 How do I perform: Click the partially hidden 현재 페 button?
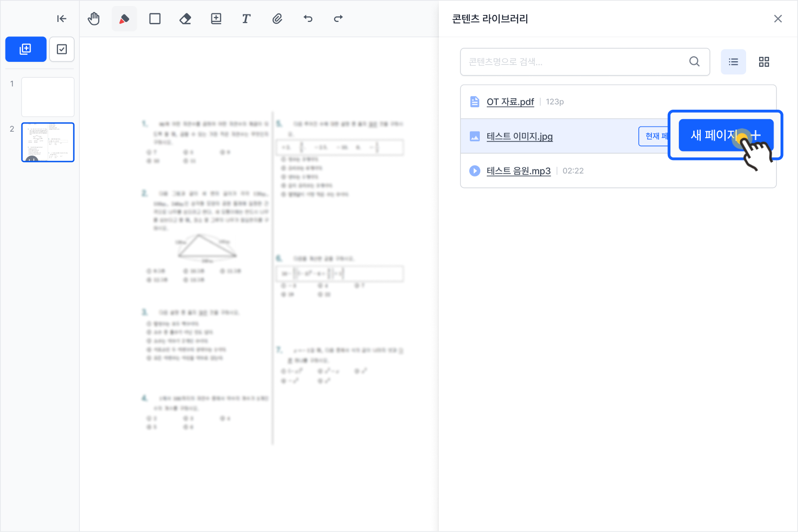pos(654,136)
